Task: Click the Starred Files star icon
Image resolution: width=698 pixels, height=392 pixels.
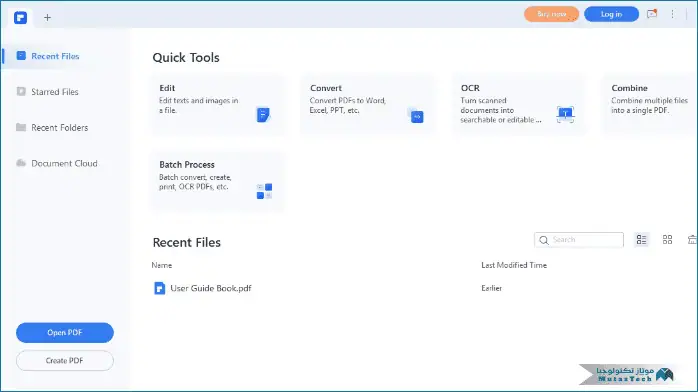Action: pos(21,91)
